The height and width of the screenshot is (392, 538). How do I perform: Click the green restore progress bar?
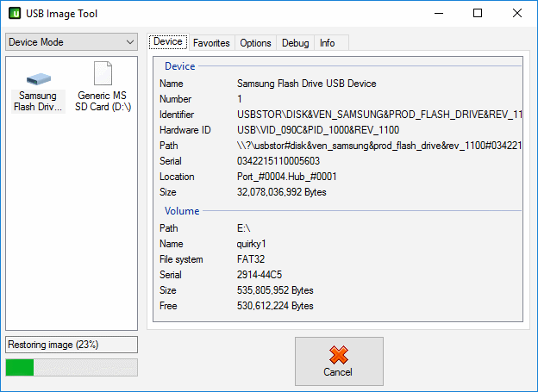(x=72, y=367)
